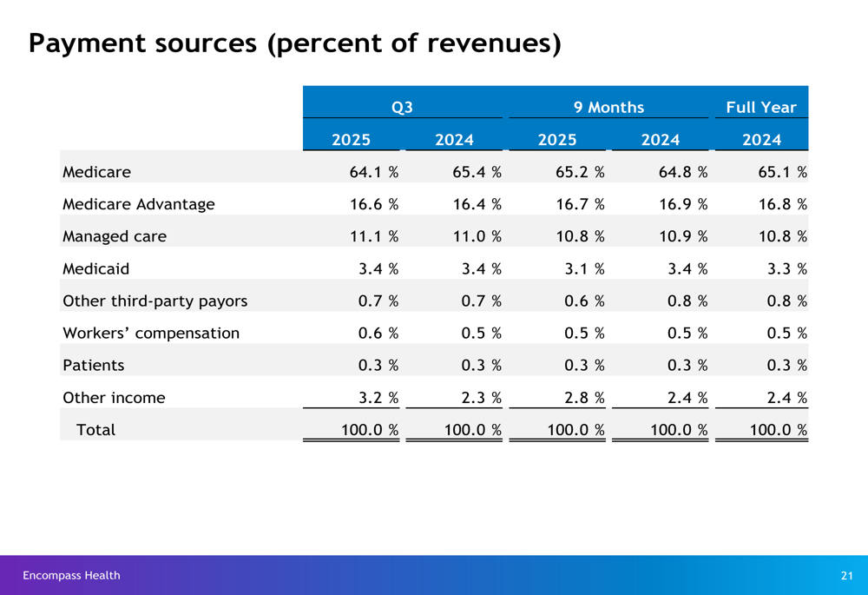Click the 64.1 % Medicare Q3 2025 value
Screen dimensions: 868x595
(374, 172)
